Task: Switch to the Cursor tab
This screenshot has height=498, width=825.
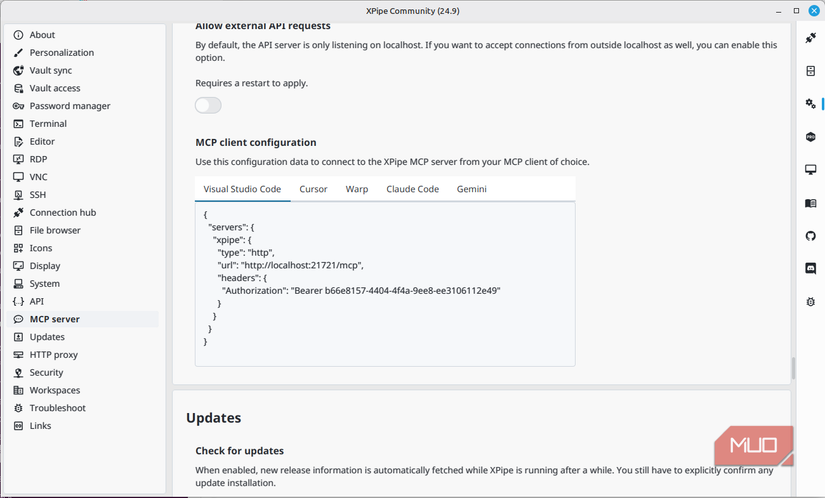Action: (314, 189)
